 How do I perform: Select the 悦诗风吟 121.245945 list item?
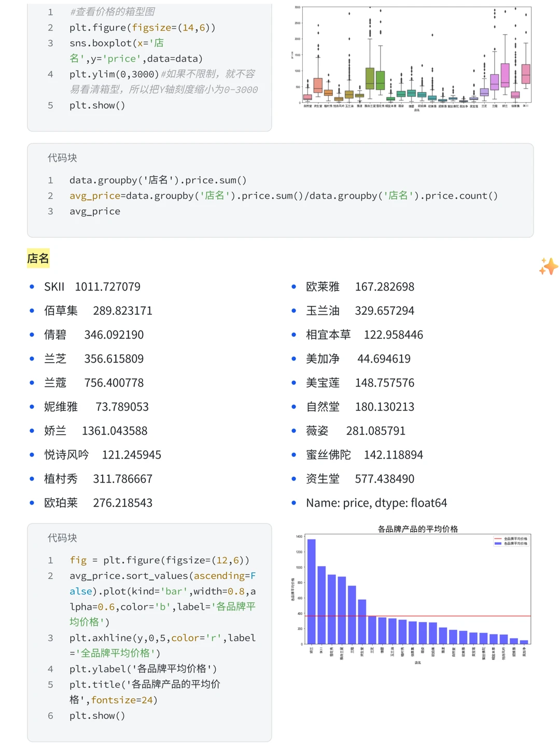click(x=103, y=455)
